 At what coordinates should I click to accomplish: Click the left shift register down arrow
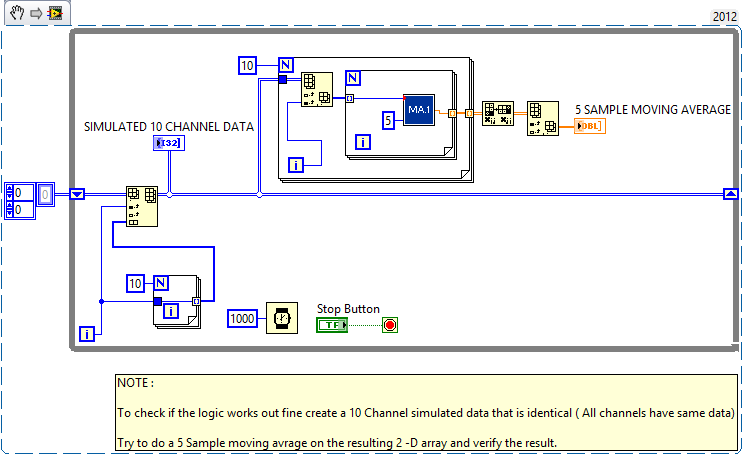(77, 194)
